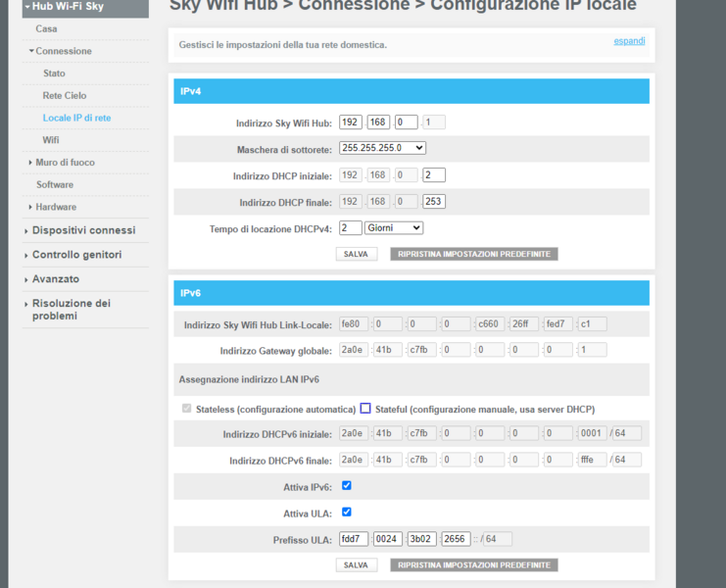Enable the Stateful DHCP configuration checkbox

tap(365, 409)
